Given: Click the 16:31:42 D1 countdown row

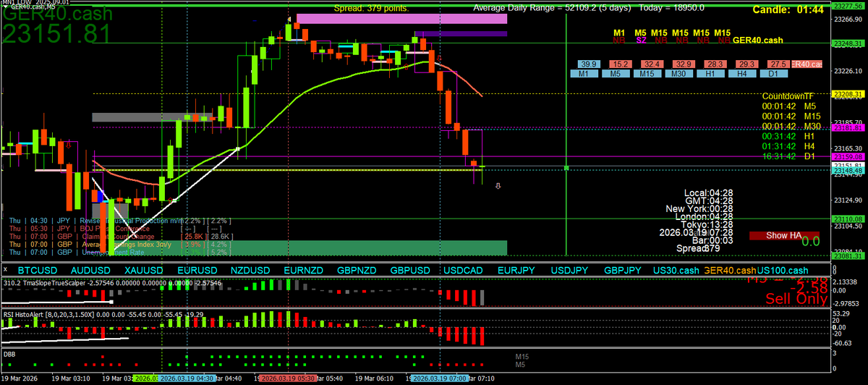Looking at the screenshot, I should pos(790,156).
